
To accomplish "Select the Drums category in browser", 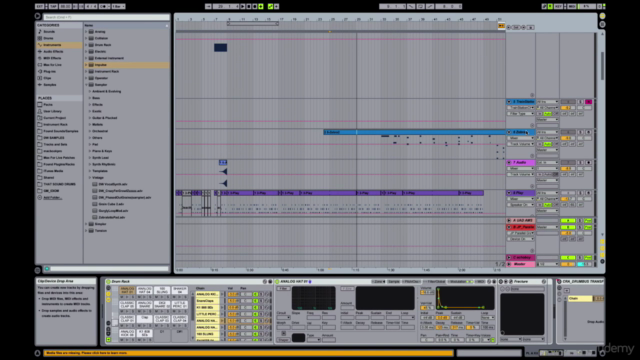I will point(48,38).
